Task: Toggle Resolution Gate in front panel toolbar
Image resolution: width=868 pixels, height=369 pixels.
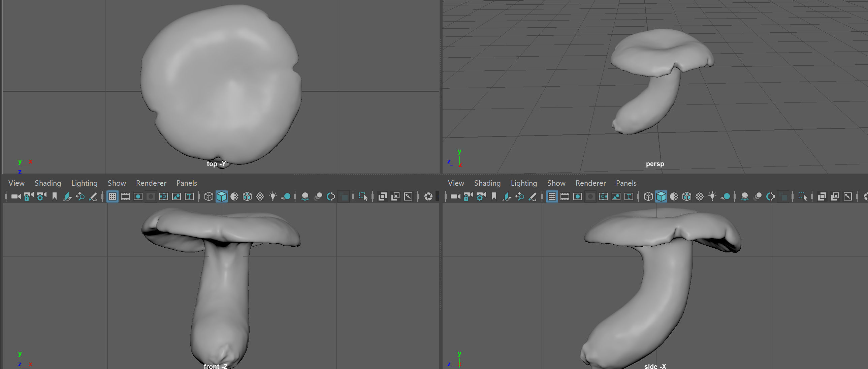Action: pyautogui.click(x=138, y=196)
